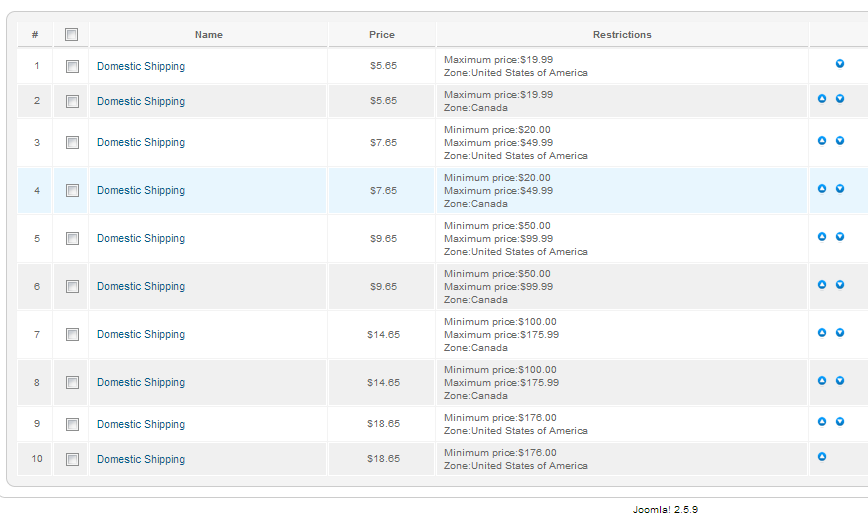Check the checkbox for row 1
Image resolution: width=868 pixels, height=526 pixels.
click(x=72, y=67)
